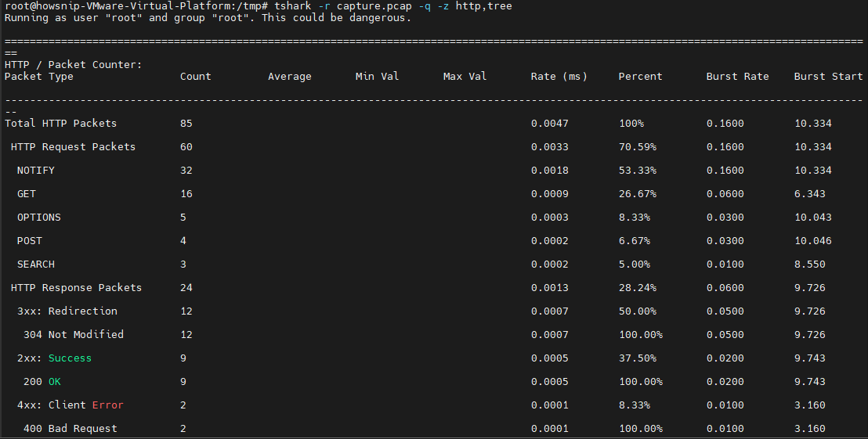Click the percent value 37.50%
The height and width of the screenshot is (439, 868).
coord(638,358)
